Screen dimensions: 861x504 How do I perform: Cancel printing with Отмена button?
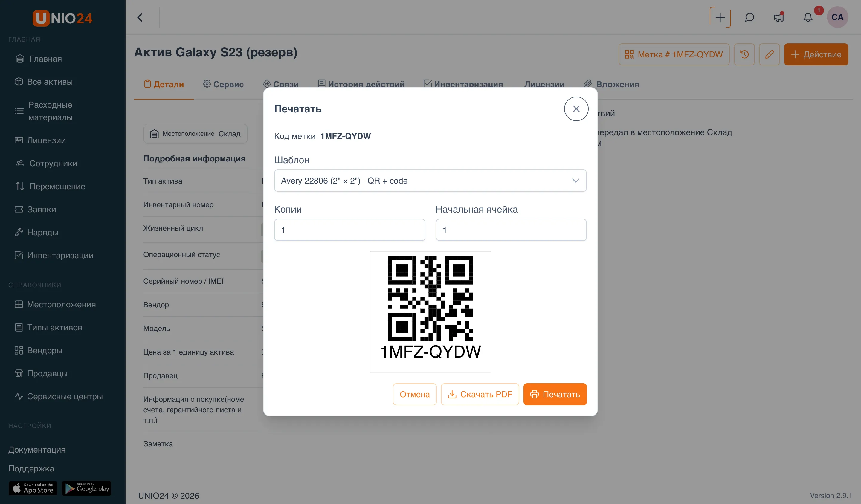click(x=414, y=394)
